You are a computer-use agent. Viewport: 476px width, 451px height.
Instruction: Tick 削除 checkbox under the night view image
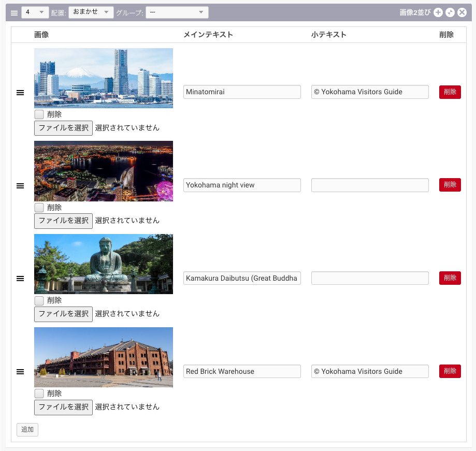pyautogui.click(x=39, y=208)
